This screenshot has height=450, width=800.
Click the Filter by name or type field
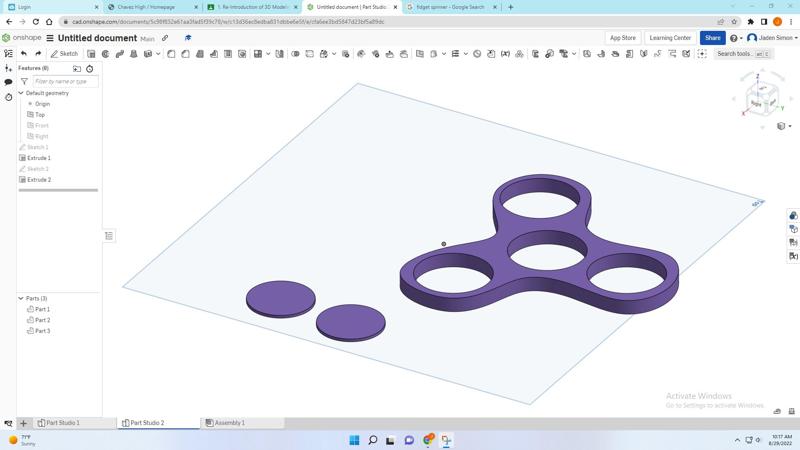pyautogui.click(x=65, y=81)
